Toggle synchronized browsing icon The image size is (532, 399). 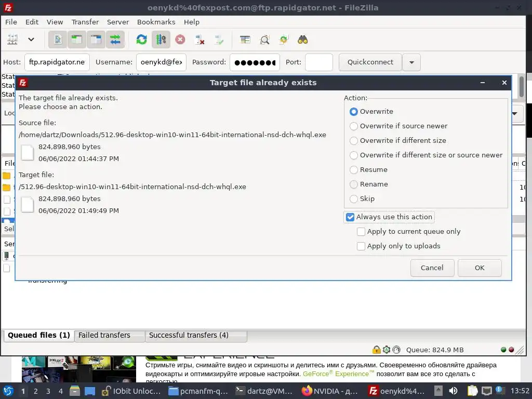tap(284, 39)
